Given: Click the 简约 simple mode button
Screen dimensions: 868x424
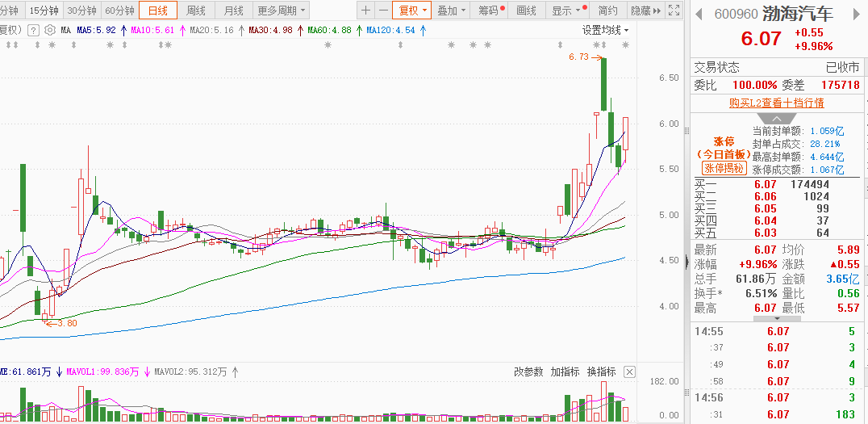Looking at the screenshot, I should pos(607,10).
